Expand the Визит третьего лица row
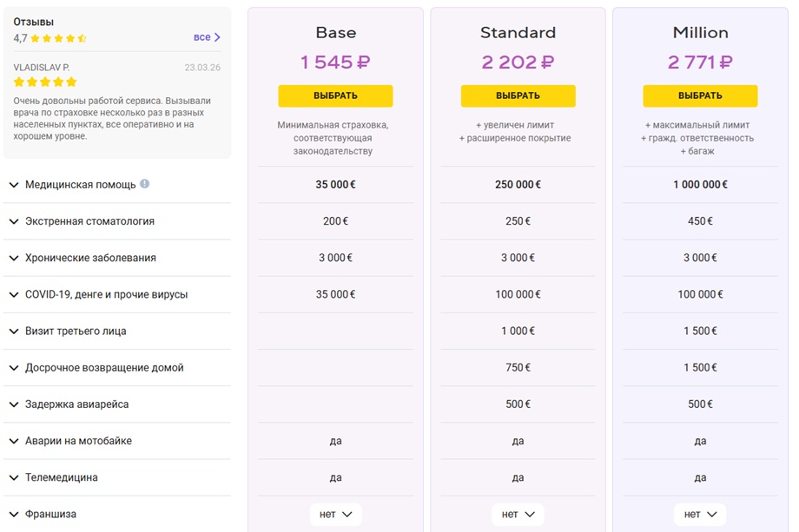Viewport: 799px width, 532px height. 116,332
